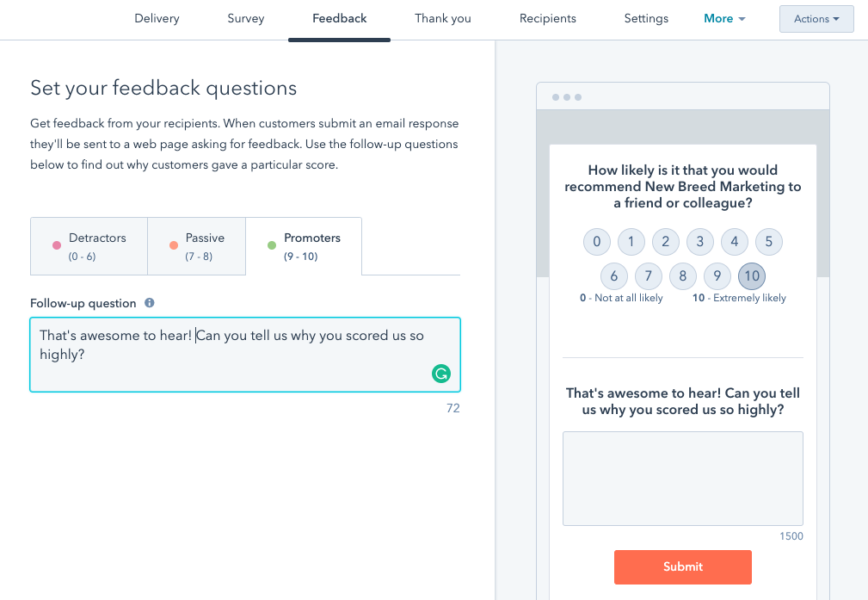Viewport: 868px width, 600px height.
Task: Select the Detractors (0-6) feedback tab
Action: pos(89,246)
